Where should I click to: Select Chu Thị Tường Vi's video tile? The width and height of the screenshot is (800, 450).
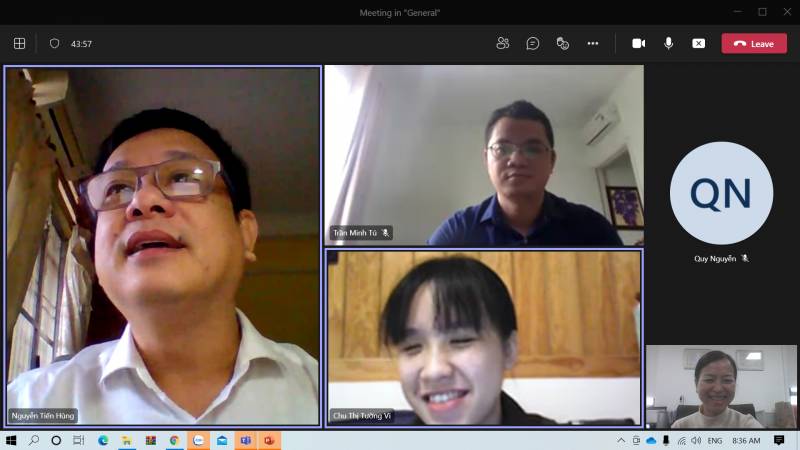483,337
